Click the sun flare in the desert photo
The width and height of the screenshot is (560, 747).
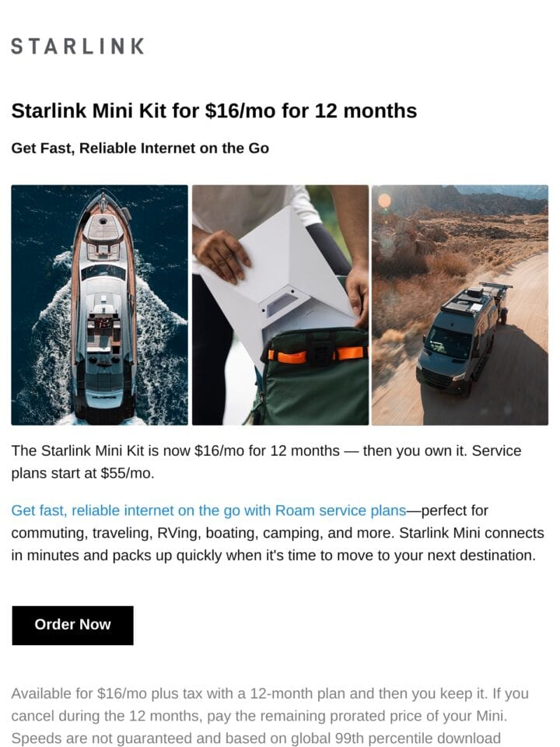(385, 201)
